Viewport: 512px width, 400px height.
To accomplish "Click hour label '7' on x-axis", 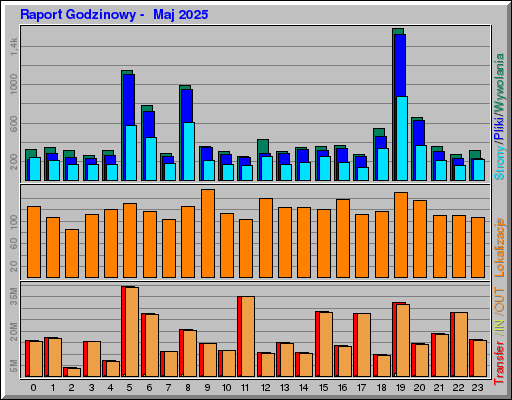I will tap(168, 388).
